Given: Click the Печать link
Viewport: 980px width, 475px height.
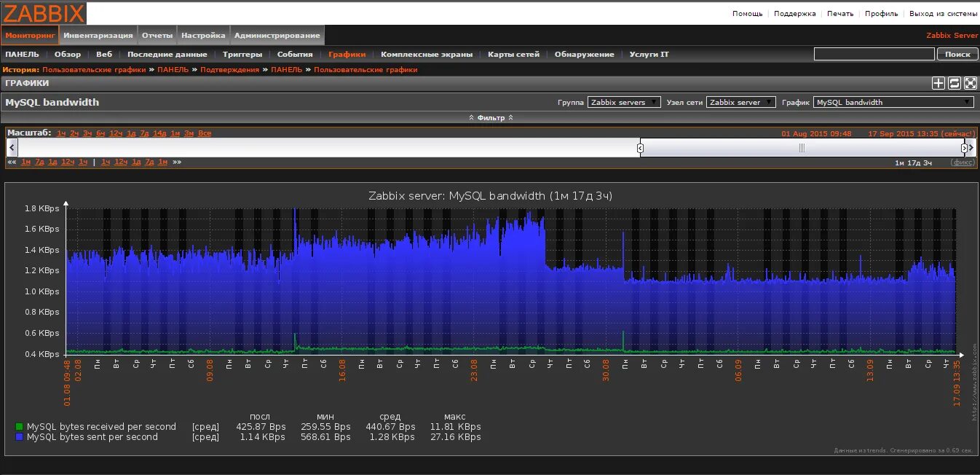Looking at the screenshot, I should 840,14.
